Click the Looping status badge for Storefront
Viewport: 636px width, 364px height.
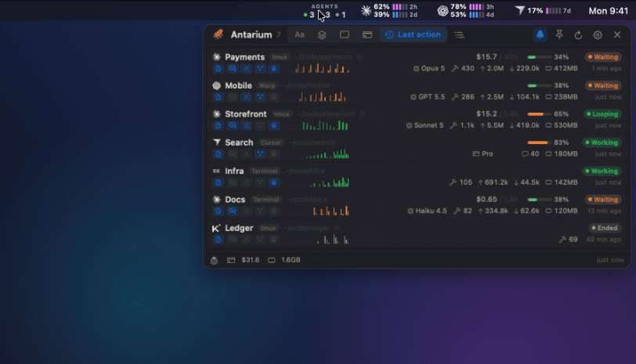pyautogui.click(x=602, y=114)
